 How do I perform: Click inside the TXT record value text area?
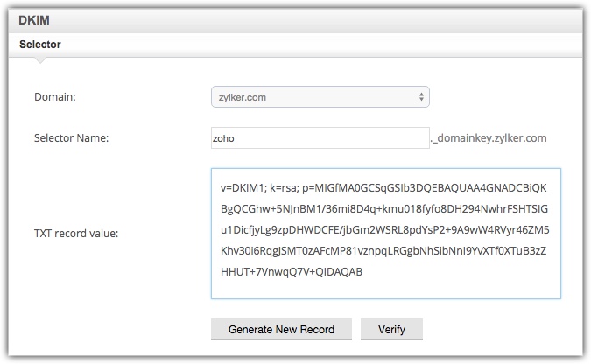[x=386, y=234]
